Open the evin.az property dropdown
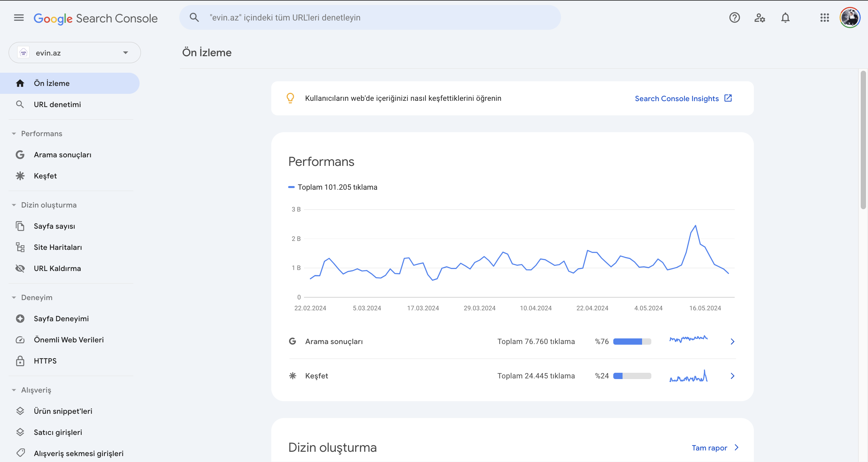Screen dimensions: 868x462 [x=74, y=53]
